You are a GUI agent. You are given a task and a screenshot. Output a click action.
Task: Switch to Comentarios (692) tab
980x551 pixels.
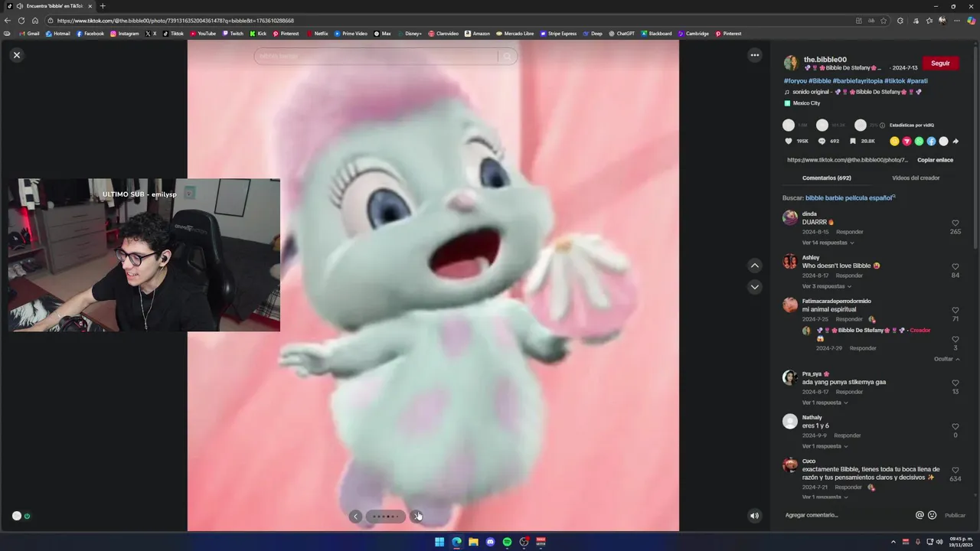826,178
